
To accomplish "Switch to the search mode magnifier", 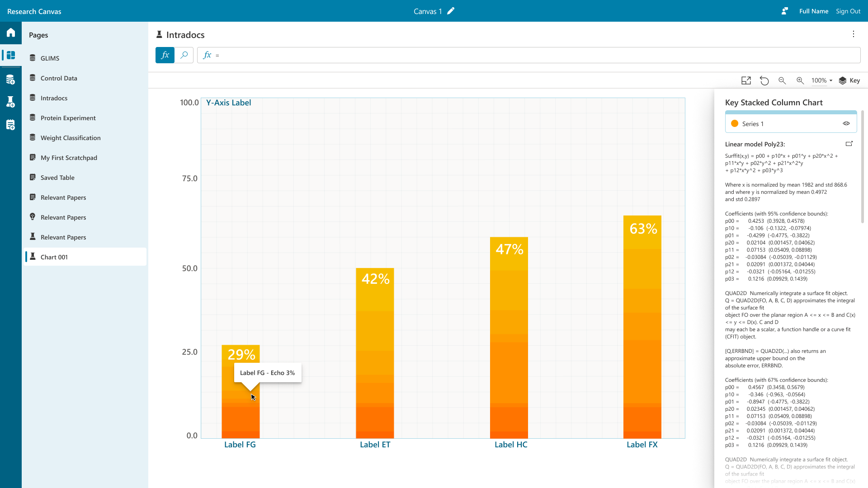I will (x=184, y=55).
